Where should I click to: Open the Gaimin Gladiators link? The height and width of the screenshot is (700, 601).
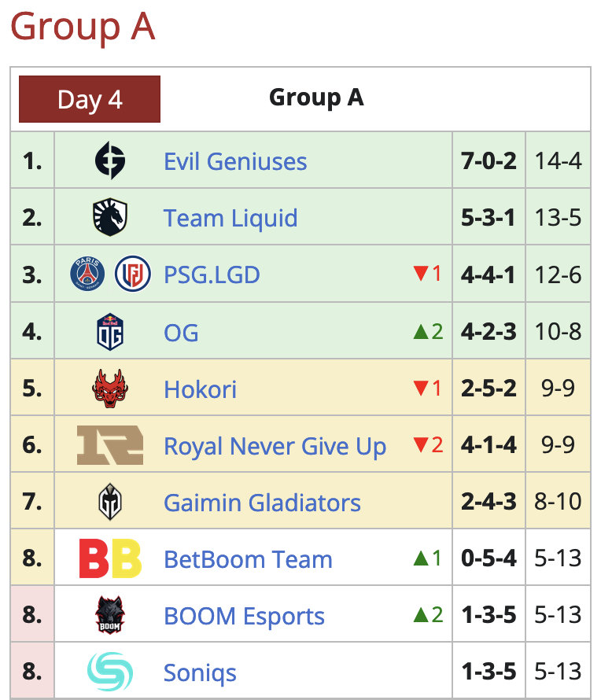(x=262, y=503)
